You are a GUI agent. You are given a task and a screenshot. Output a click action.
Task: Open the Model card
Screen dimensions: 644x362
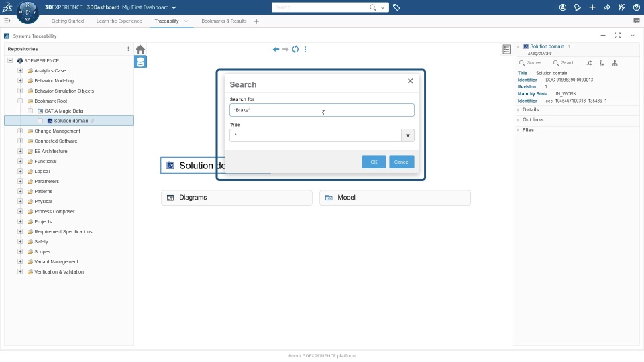395,198
